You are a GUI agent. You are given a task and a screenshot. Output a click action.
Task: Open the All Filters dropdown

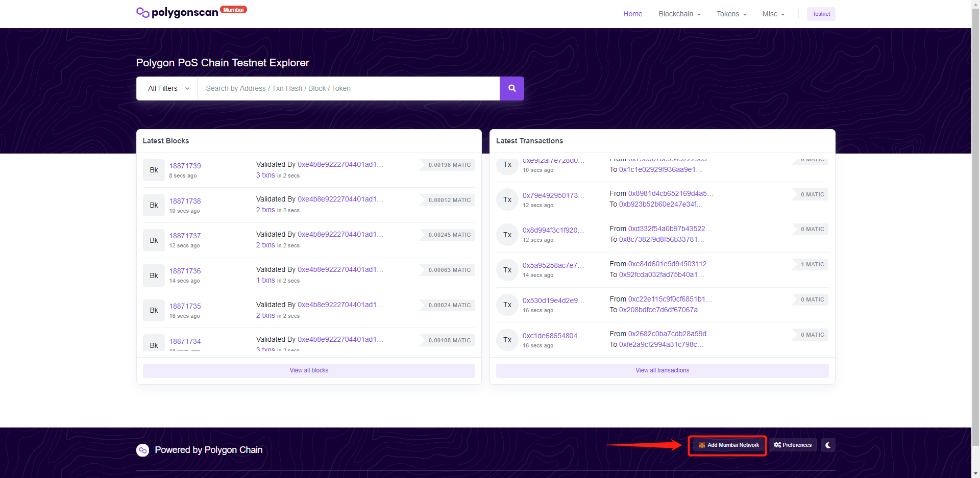(x=167, y=88)
